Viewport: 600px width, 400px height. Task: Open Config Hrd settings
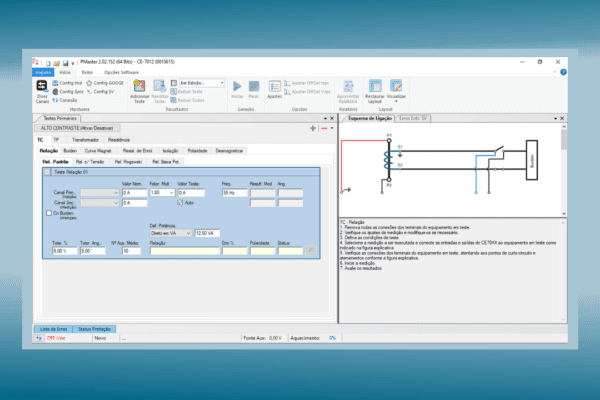tap(67, 83)
